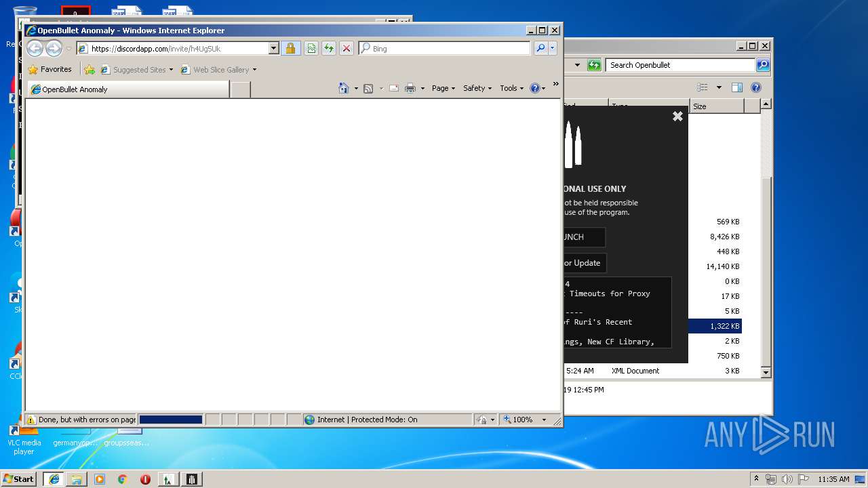Click the Back button in Internet Explorer
Image resolution: width=868 pixels, height=488 pixels.
[35, 48]
